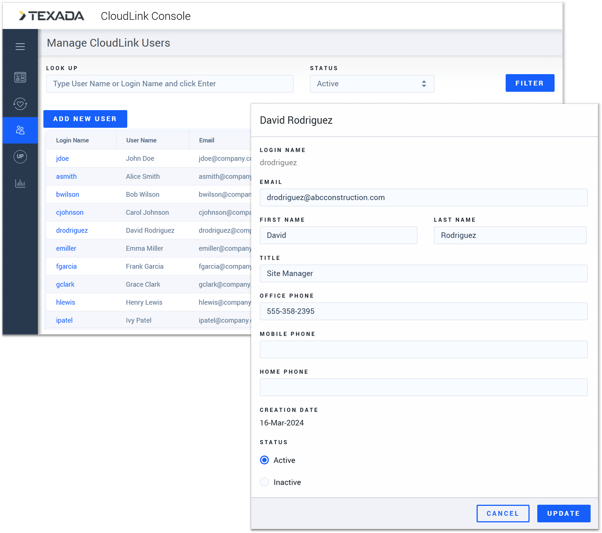Cancel the user edit dialog
Screen dimensions: 602x533
click(x=502, y=513)
